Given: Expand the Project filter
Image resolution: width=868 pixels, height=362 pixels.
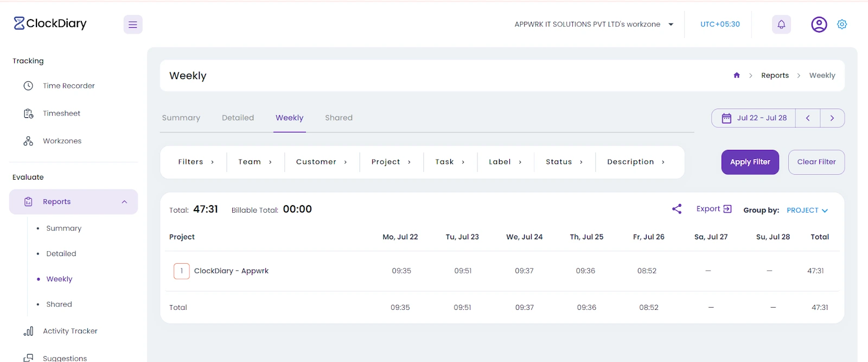Looking at the screenshot, I should (x=391, y=162).
